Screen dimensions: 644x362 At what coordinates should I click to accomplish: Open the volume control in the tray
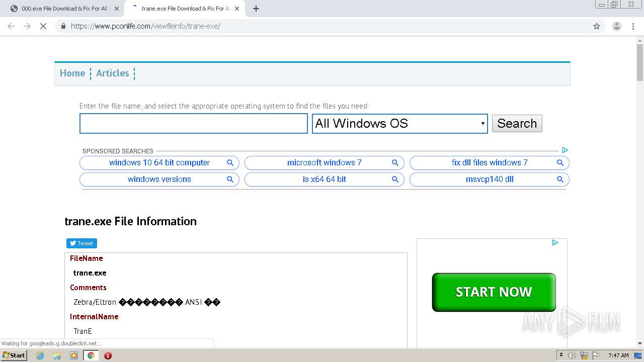(572, 355)
